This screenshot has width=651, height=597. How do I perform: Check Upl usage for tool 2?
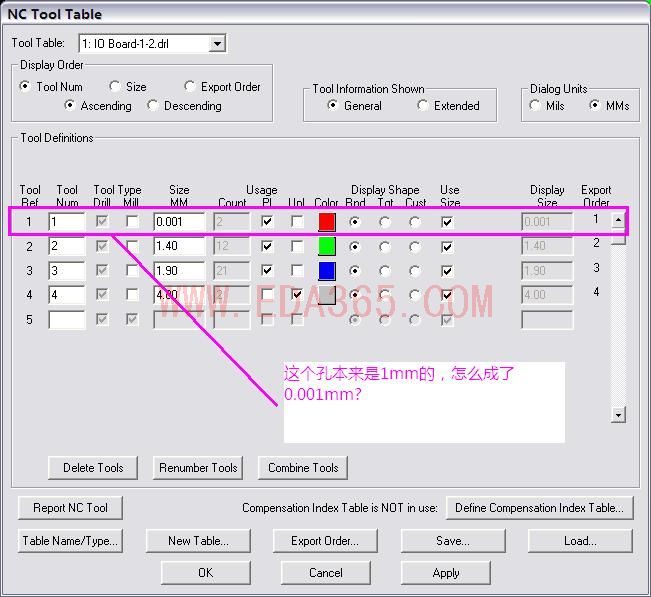click(x=297, y=247)
